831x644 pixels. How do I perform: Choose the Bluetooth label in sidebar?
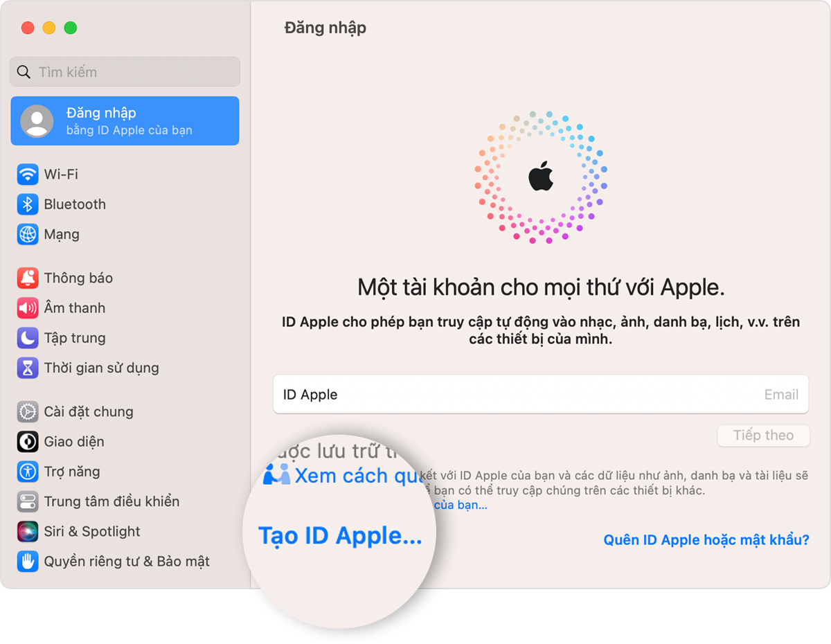coord(75,204)
